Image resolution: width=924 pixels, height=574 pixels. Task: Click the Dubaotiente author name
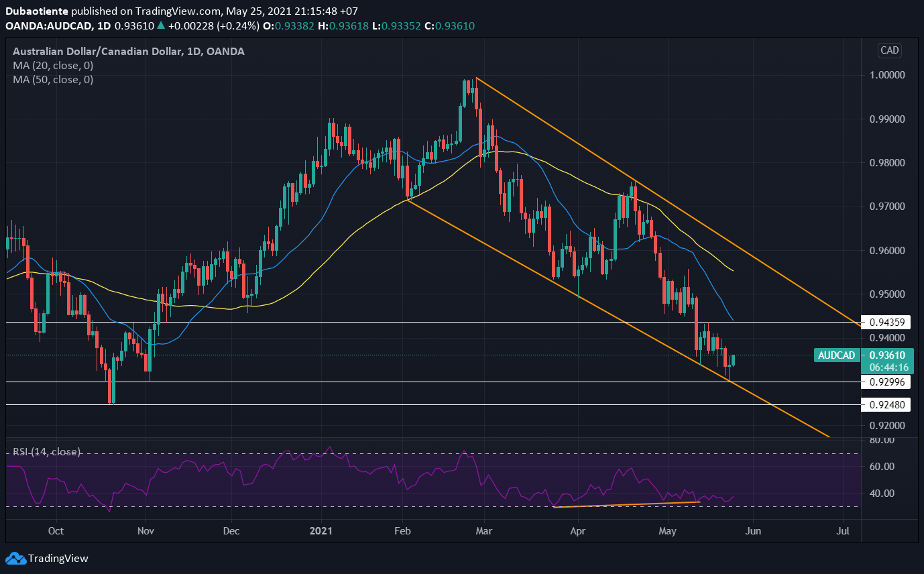point(36,12)
